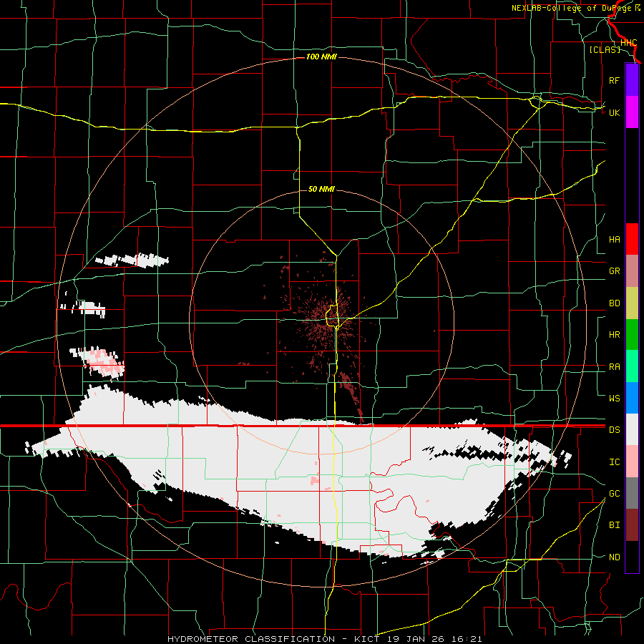Click the HHC product code text
The image size is (644, 644).
[628, 43]
